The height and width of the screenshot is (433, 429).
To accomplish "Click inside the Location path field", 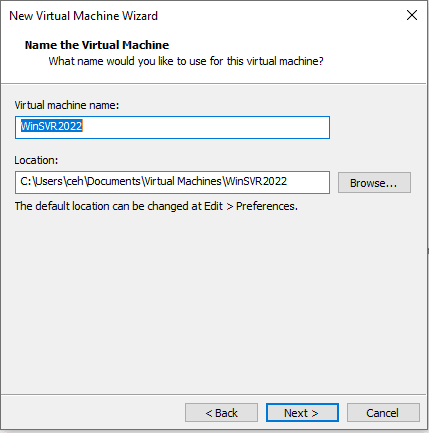I will 172,182.
